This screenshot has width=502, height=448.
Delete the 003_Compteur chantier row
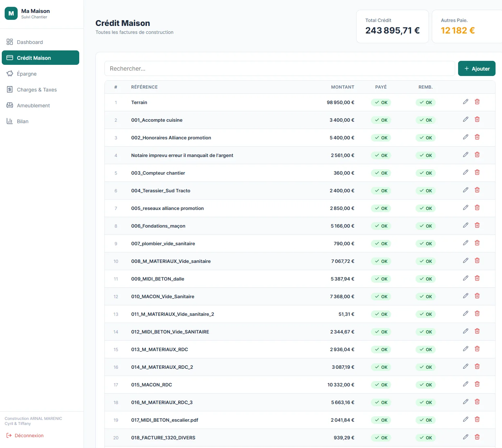[477, 173]
